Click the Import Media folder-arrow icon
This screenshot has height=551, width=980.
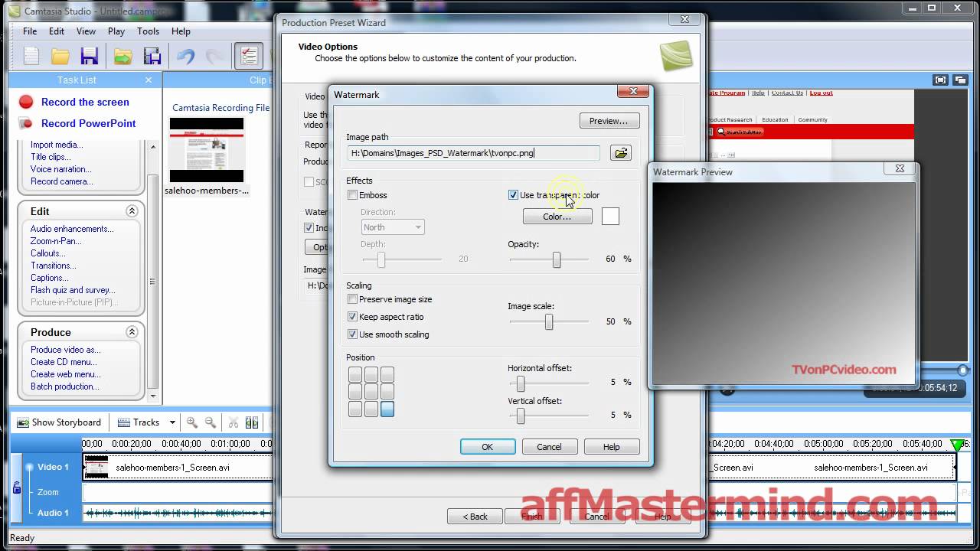tap(122, 57)
